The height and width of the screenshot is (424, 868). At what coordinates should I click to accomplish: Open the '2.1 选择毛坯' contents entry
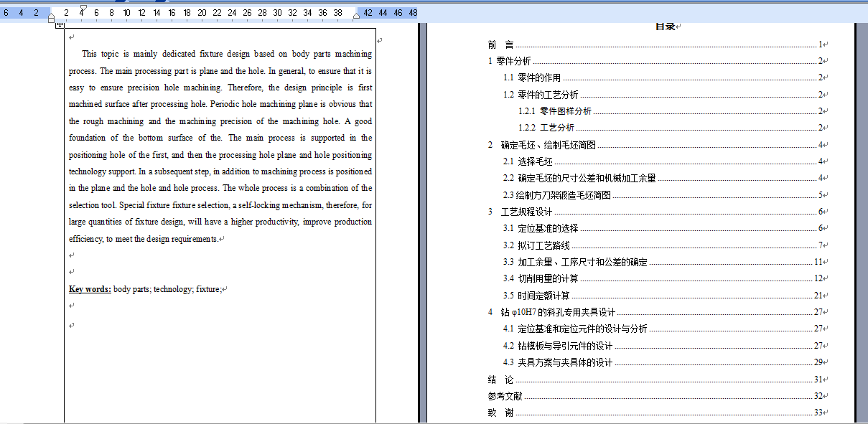click(663, 161)
